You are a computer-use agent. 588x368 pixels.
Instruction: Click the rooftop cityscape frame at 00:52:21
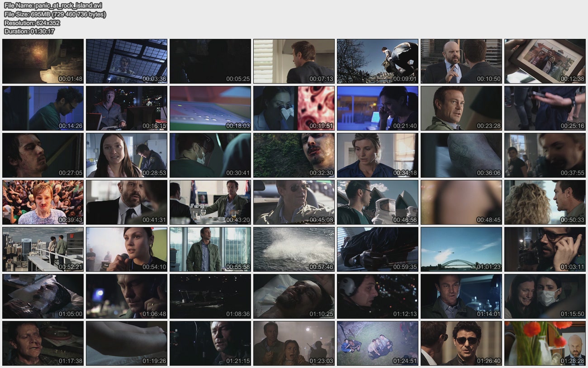pyautogui.click(x=43, y=249)
